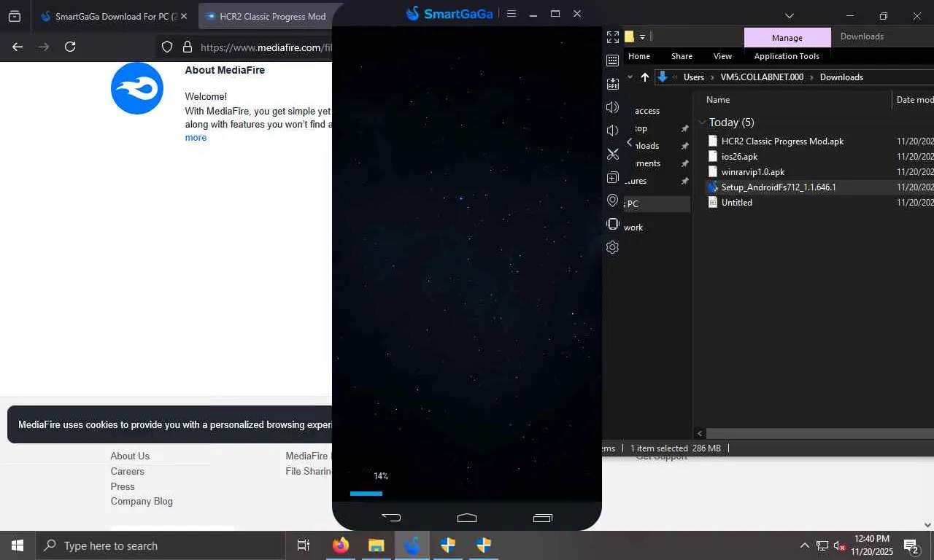Reload the MediaFire page in Firefox
Image resolution: width=934 pixels, height=560 pixels.
point(70,47)
